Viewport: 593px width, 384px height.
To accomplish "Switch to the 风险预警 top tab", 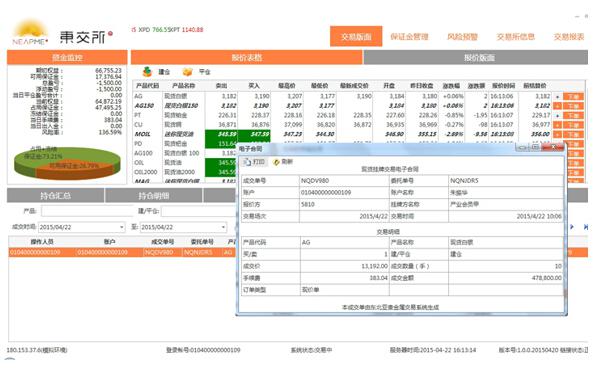I will tap(463, 37).
